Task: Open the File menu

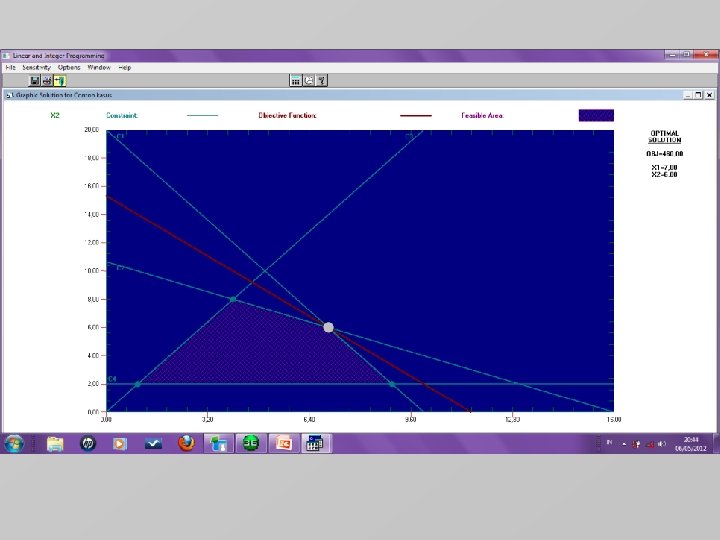Action: pos(11,68)
